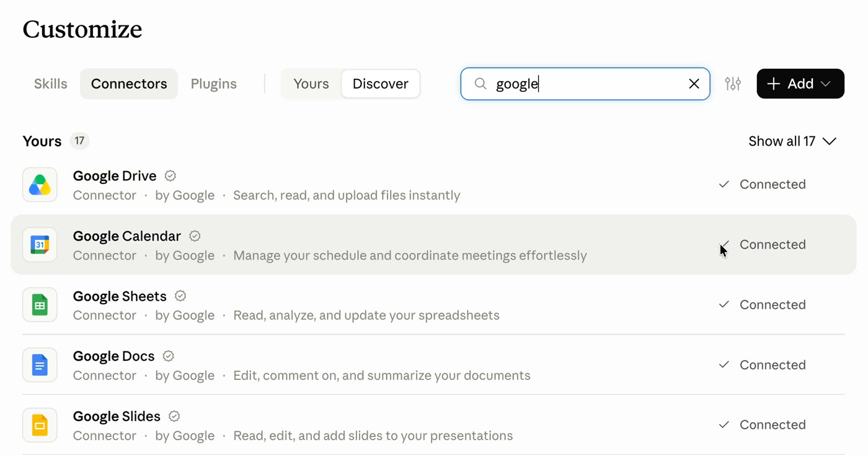Click the verified badge beside Google Calendar
Viewport: 868px width, 455px height.
195,236
